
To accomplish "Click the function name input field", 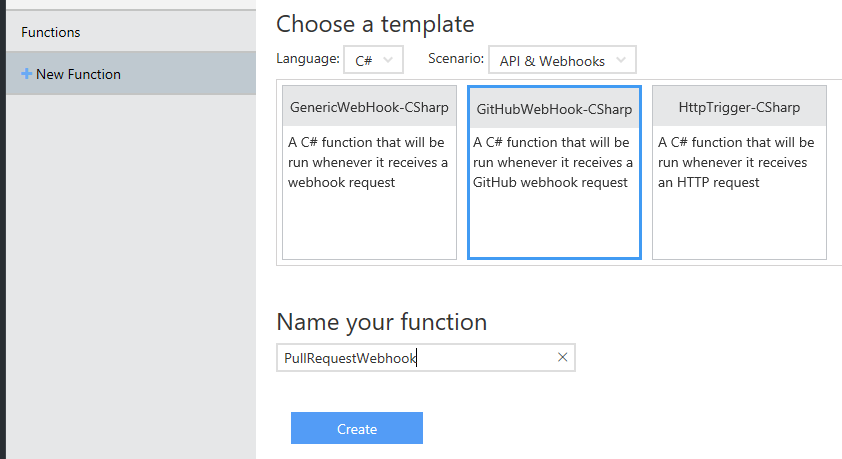I will pyautogui.click(x=414, y=358).
